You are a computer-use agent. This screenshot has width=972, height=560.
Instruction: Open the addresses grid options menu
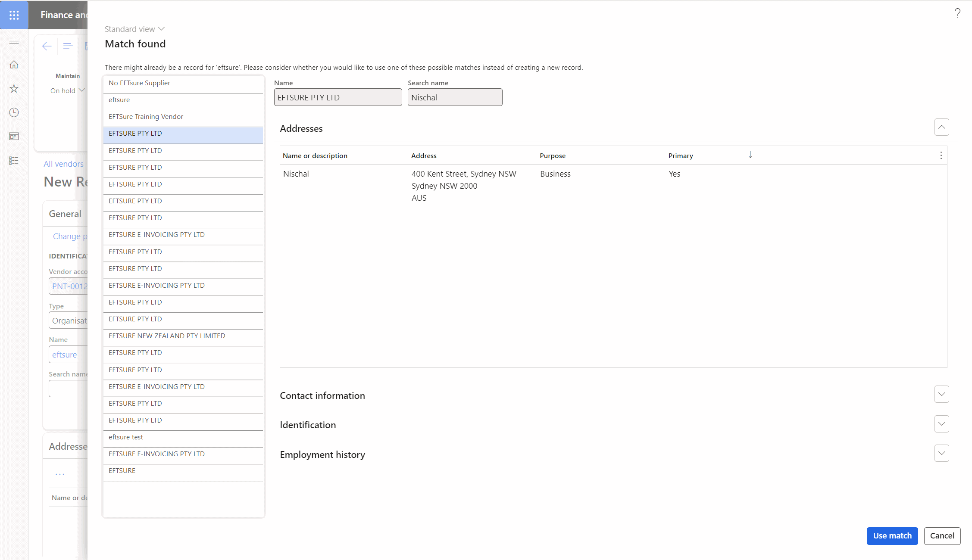[941, 156]
